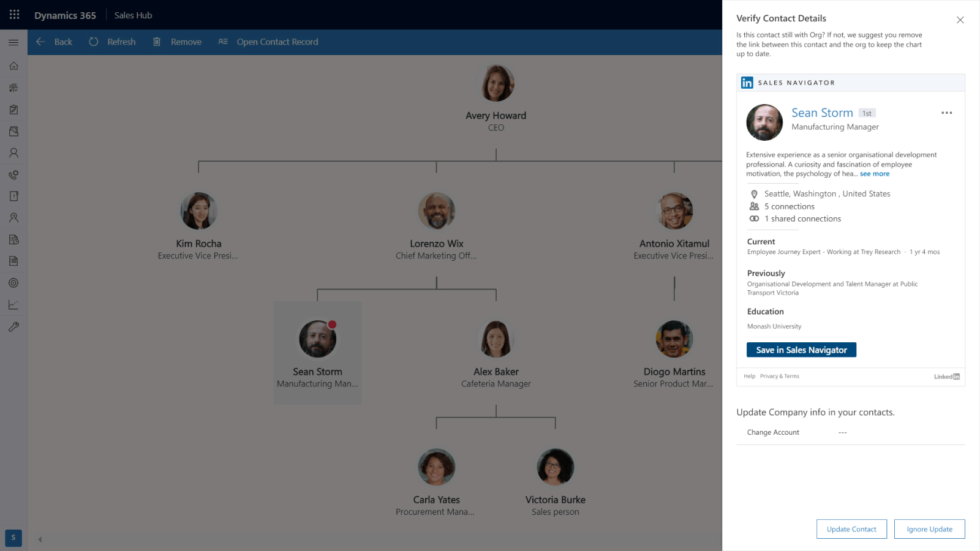Select Victoria Burke Sales person node
Screen dimensions: 980x551
(556, 482)
